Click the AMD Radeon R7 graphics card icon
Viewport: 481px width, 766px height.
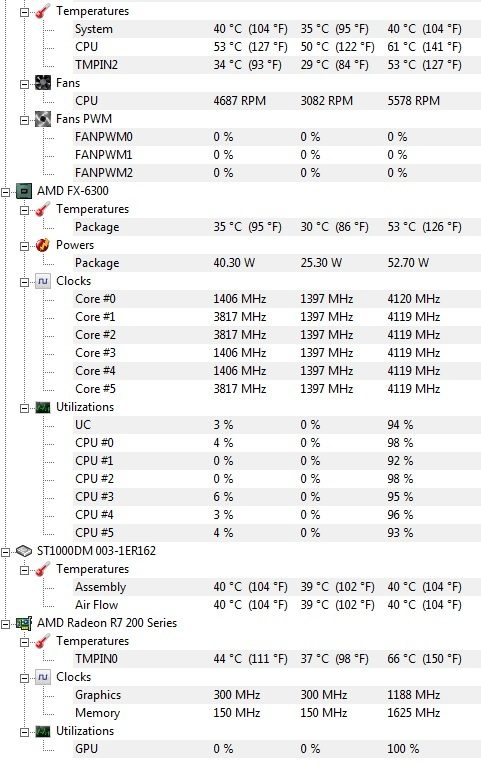23,623
